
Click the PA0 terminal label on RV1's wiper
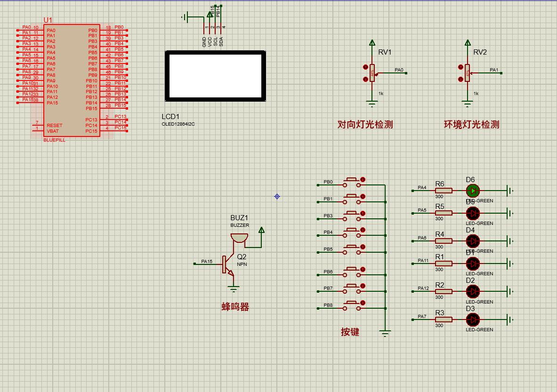399,70
